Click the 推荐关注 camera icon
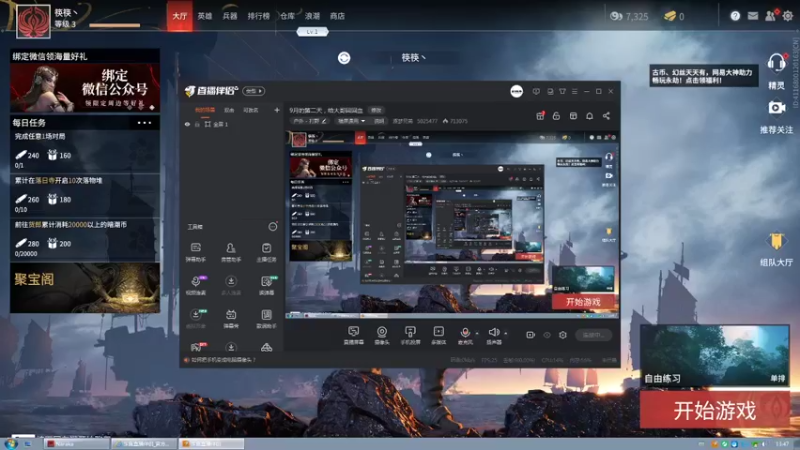 click(777, 108)
